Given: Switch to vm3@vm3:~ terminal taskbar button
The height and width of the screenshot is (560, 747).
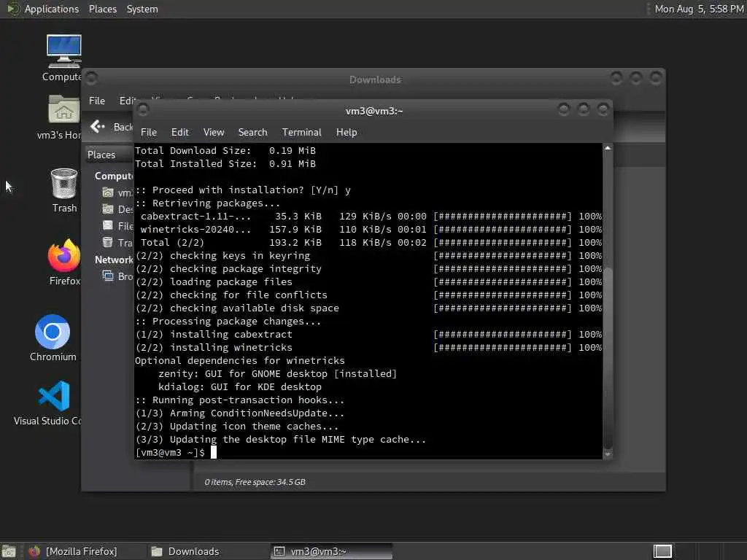Looking at the screenshot, I should coord(332,551).
